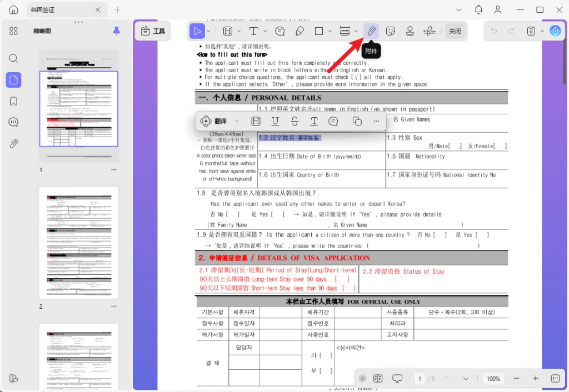Image resolution: width=569 pixels, height=392 pixels.
Task: Click the 关闭 close button in toolbar
Action: (x=455, y=31)
